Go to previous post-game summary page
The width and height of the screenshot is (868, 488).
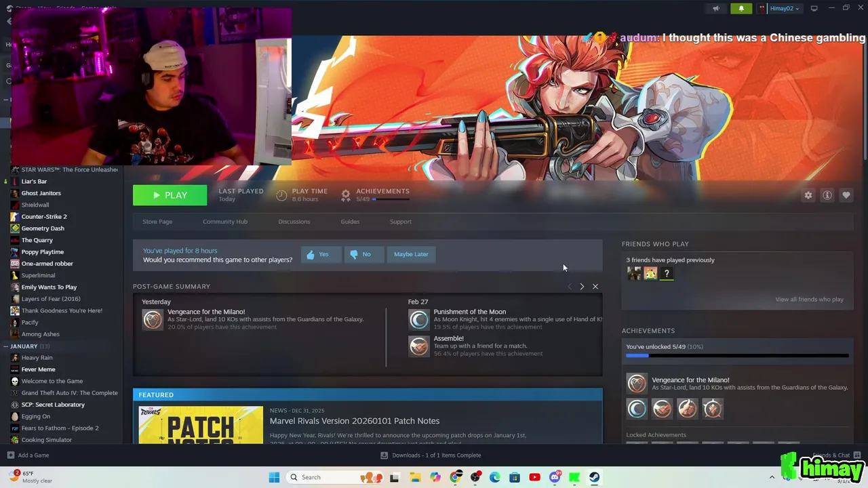tap(570, 287)
